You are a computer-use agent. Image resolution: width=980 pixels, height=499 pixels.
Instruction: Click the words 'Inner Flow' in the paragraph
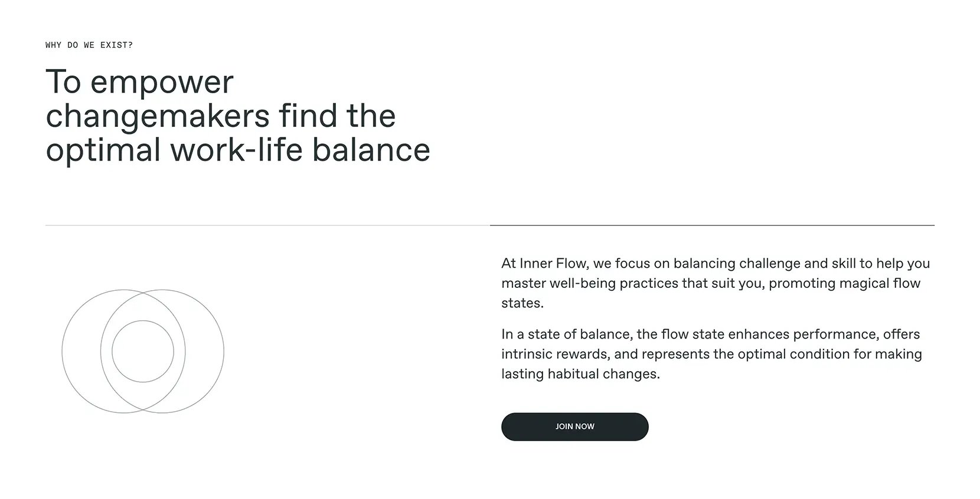554,263
